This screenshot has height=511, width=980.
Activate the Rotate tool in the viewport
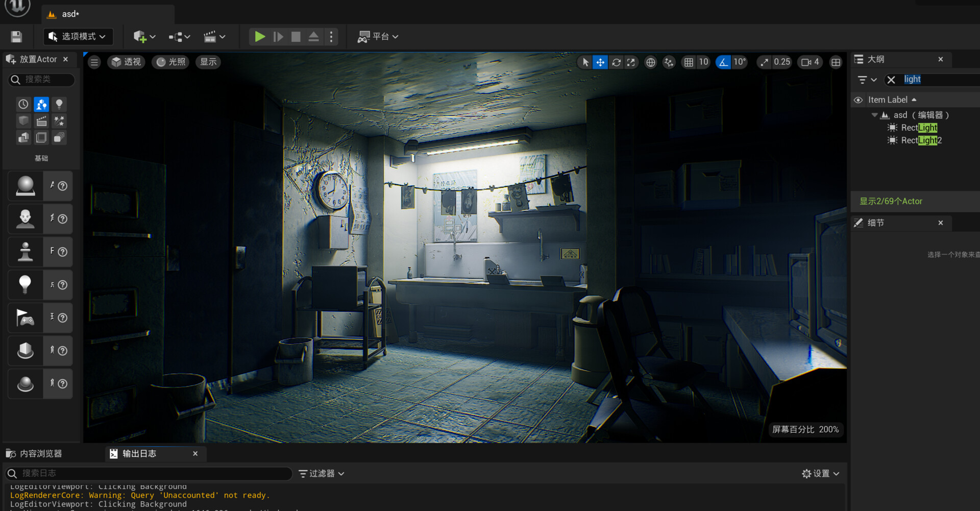pyautogui.click(x=616, y=62)
